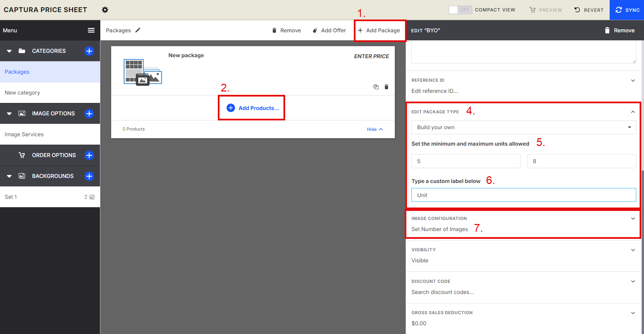Click the Set 1 image count icon

92,197
